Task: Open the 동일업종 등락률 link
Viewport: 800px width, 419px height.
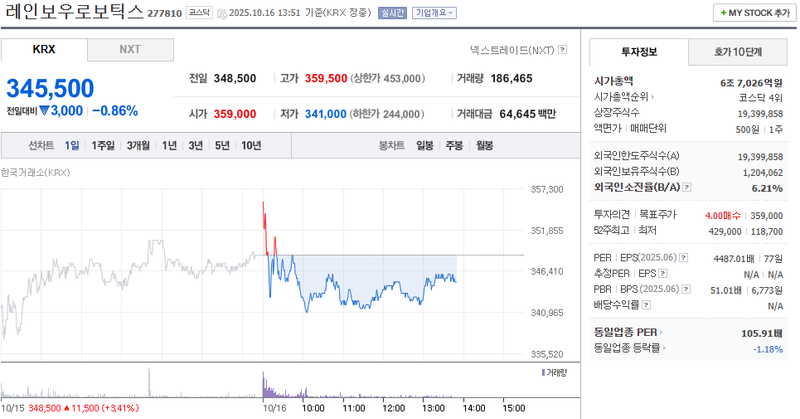Action: pyautogui.click(x=628, y=348)
